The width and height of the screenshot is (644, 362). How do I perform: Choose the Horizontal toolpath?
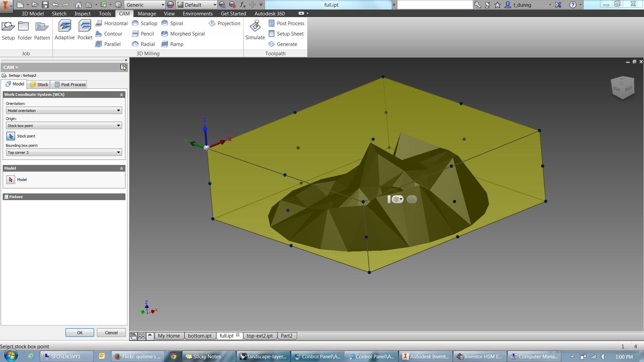click(x=112, y=23)
